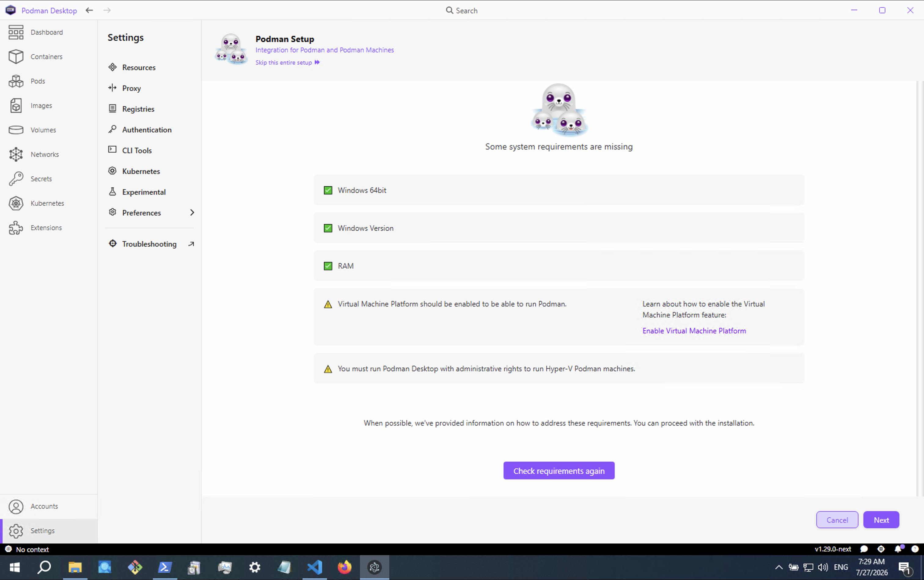The image size is (924, 580).
Task: Click the Cancel button
Action: (x=837, y=520)
